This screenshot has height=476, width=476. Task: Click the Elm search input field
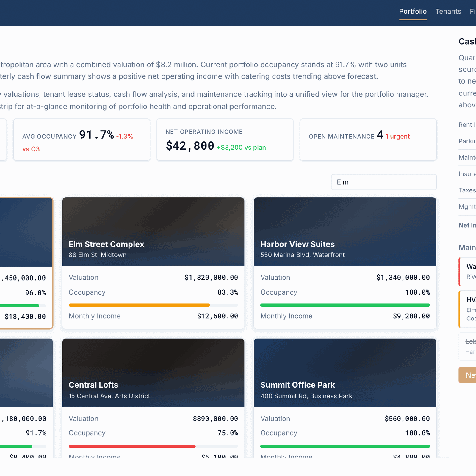(383, 182)
